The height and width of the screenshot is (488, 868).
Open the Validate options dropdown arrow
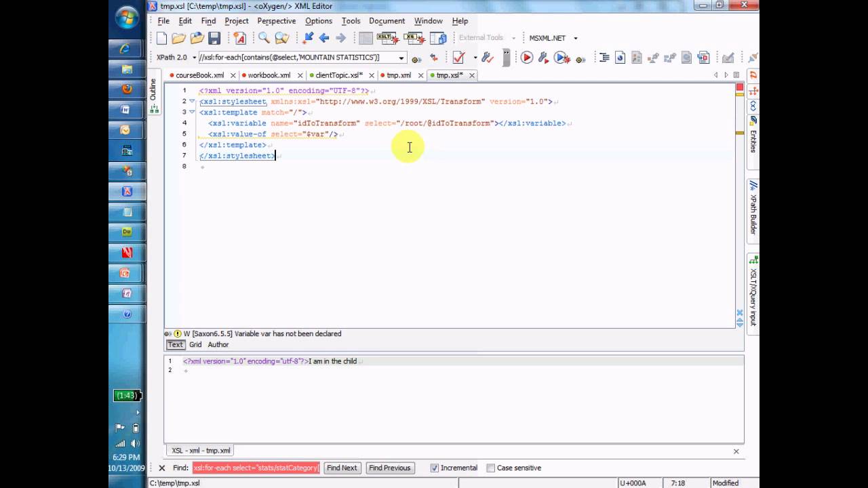475,58
